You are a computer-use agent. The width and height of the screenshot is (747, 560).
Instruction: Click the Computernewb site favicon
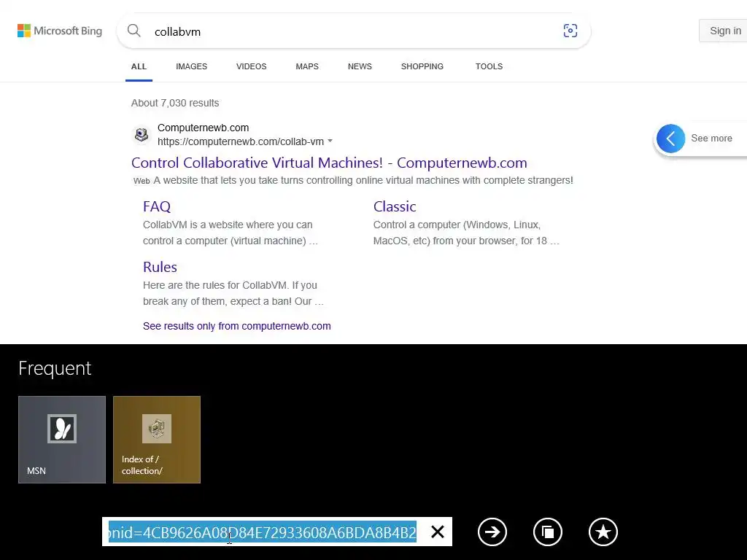(142, 135)
